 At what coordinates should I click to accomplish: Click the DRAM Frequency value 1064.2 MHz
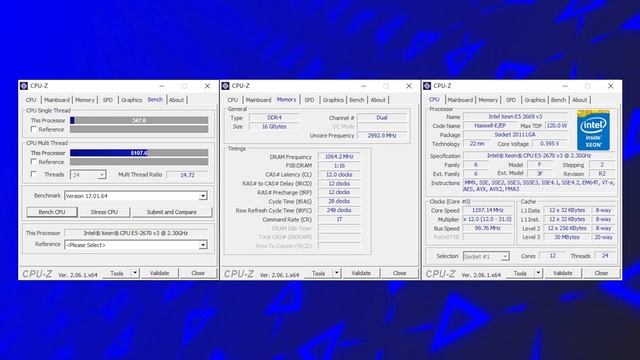tap(339, 157)
